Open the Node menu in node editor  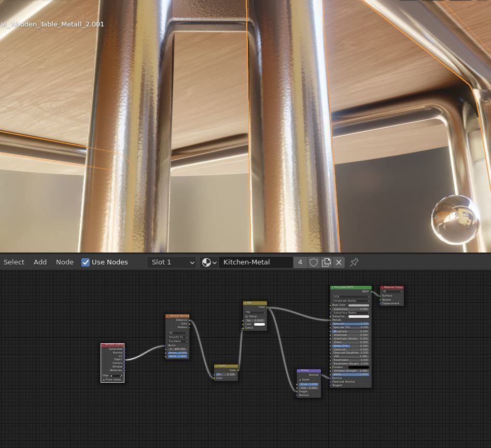coord(64,262)
